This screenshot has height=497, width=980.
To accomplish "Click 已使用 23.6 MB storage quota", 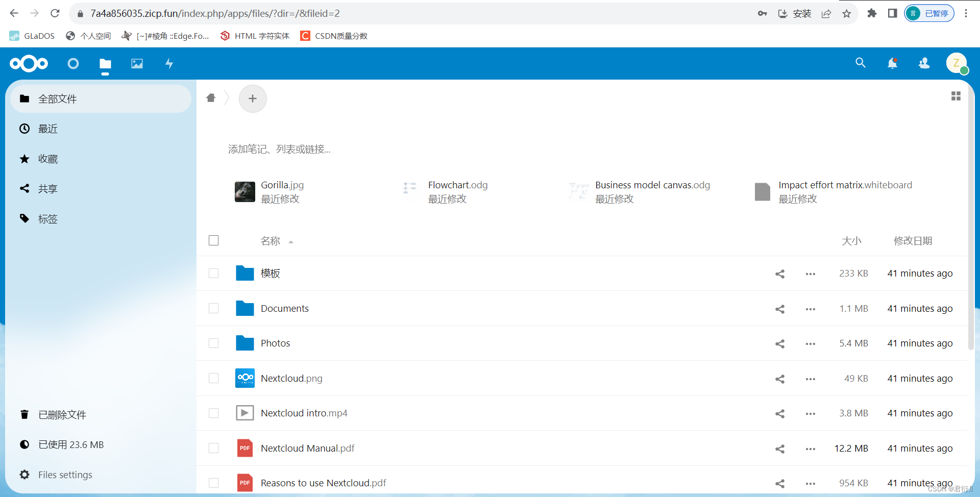I will point(101,444).
